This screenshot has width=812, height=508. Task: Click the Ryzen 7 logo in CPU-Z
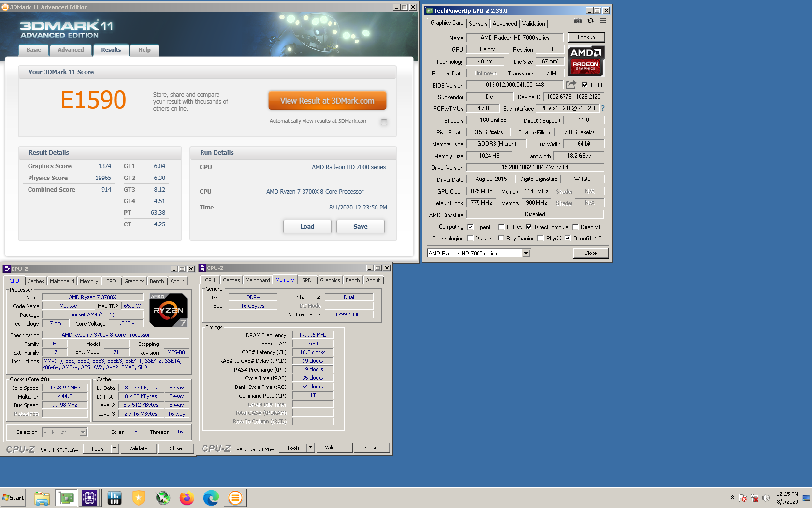click(x=168, y=310)
